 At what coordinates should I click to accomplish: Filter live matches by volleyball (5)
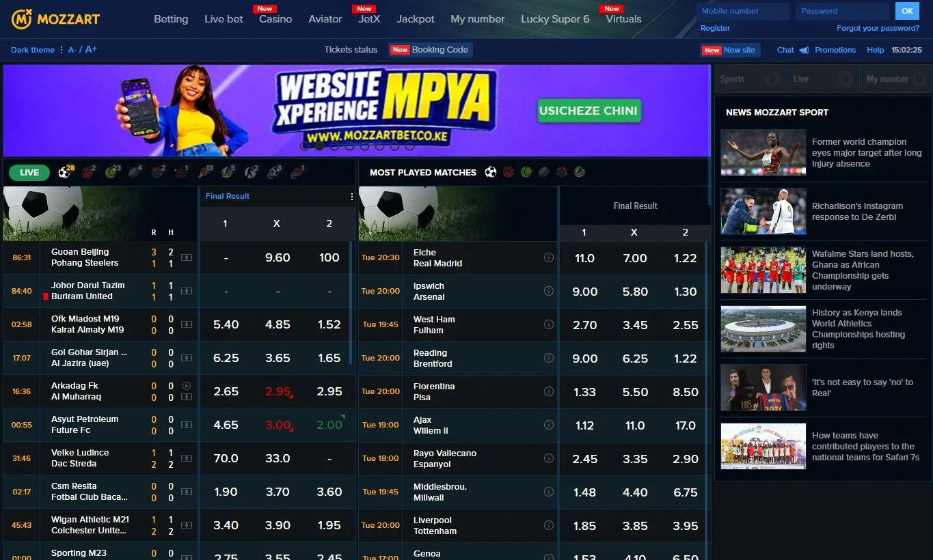pos(228,172)
